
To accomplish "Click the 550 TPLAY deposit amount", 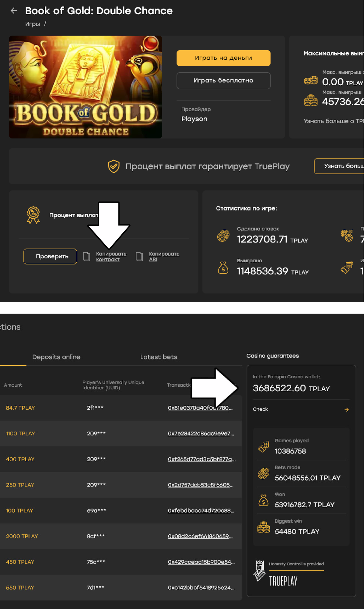I will 20,588.
